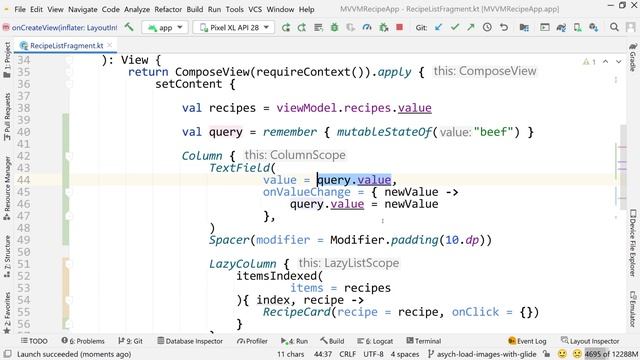
Task: Open the UTF-8 encoding selector
Action: [x=373, y=354]
